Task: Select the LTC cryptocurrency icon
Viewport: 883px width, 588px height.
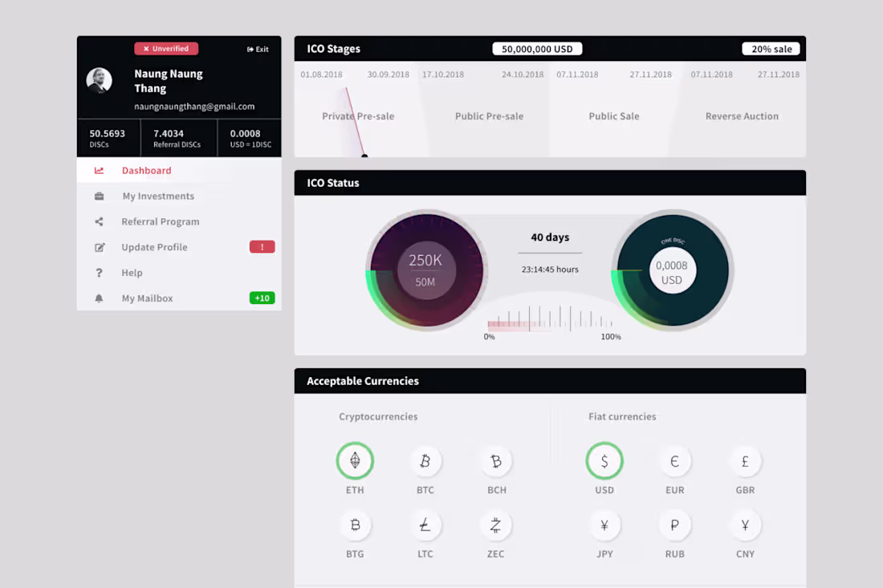Action: pos(425,525)
